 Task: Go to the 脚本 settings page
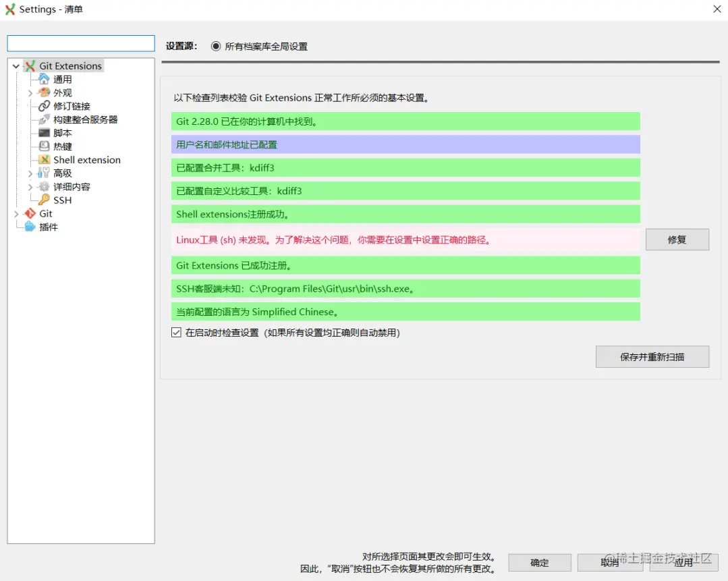pos(62,133)
